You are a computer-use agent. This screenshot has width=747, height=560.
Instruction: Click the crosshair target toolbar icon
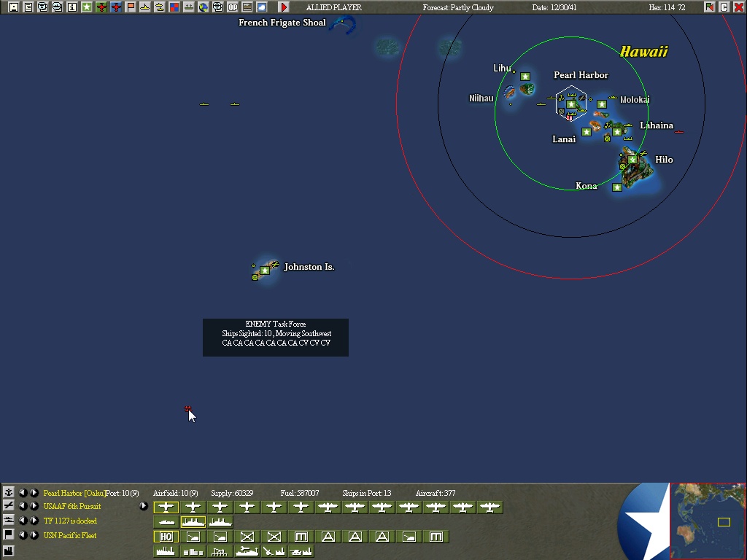click(x=217, y=7)
